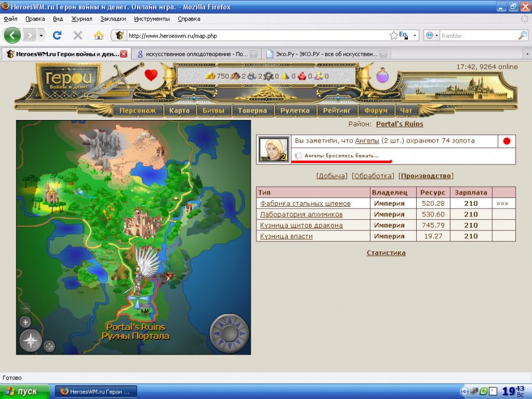Screen dimensions: 532x399
Task: Open the Справка menu
Action: (x=189, y=19)
